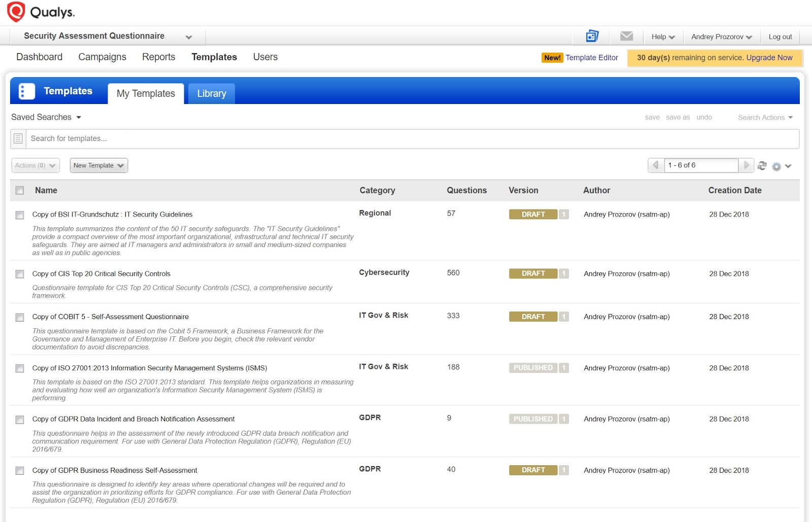Viewport: 812px width, 522px height.
Task: Sort by the Questions column header
Action: tap(466, 190)
